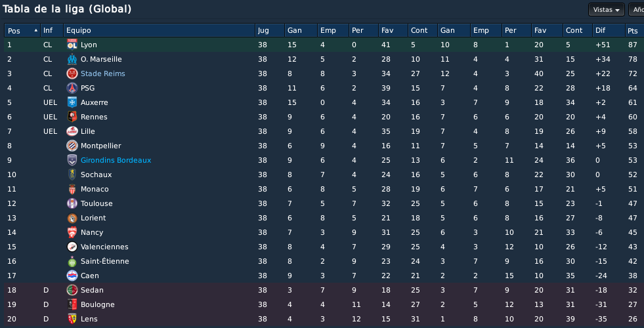Sort by the Equipo column header
Viewport: 644px width, 328px height.
pos(159,30)
